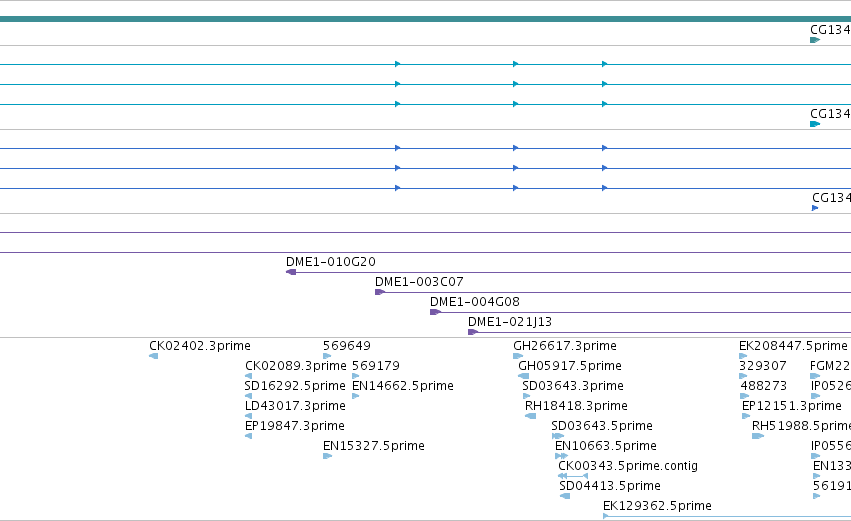Viewport: 851px width, 521px height.
Task: Select the SD04413.5prime label
Action: click(x=609, y=486)
